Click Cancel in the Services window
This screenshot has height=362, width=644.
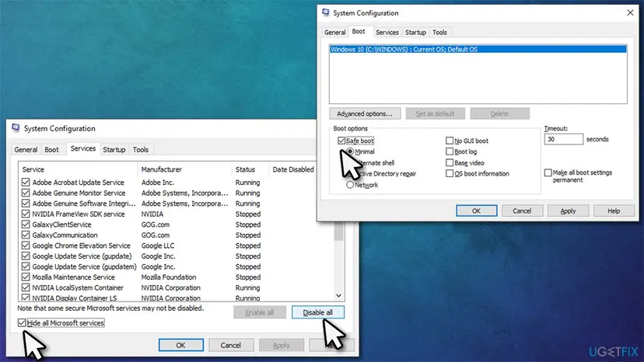pyautogui.click(x=231, y=345)
